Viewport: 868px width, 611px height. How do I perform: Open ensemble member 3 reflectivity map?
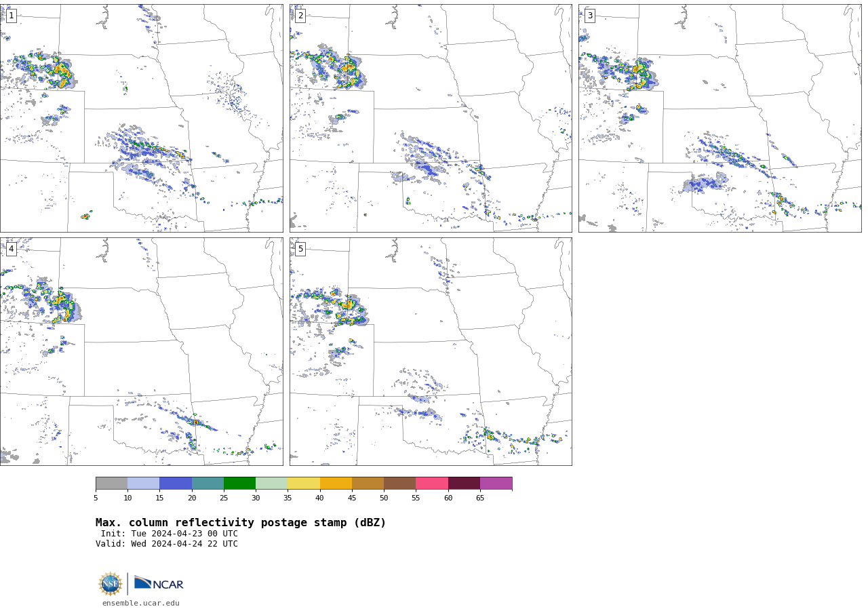720,118
